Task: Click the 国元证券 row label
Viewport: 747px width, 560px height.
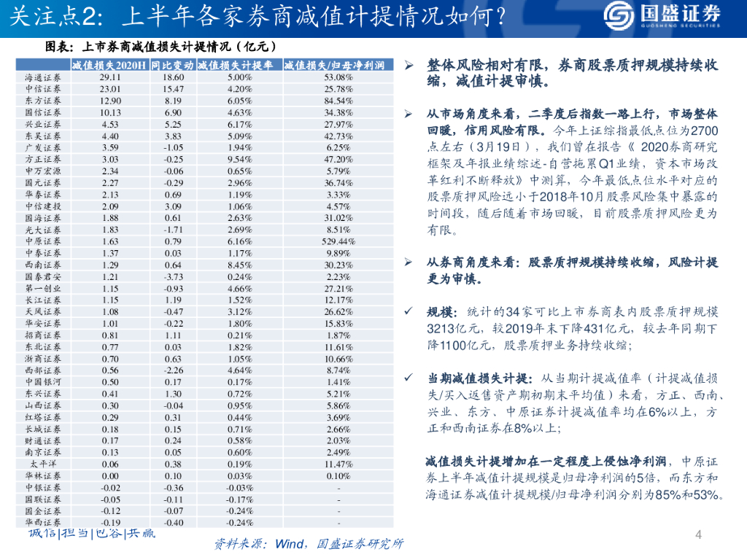Action: click(x=43, y=183)
